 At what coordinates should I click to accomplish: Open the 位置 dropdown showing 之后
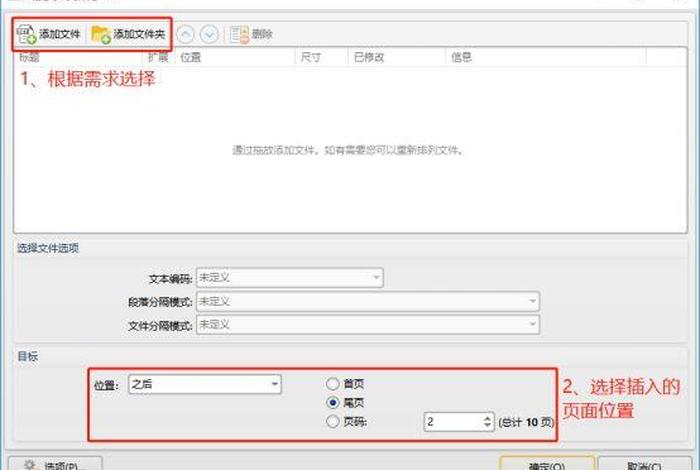coord(205,384)
